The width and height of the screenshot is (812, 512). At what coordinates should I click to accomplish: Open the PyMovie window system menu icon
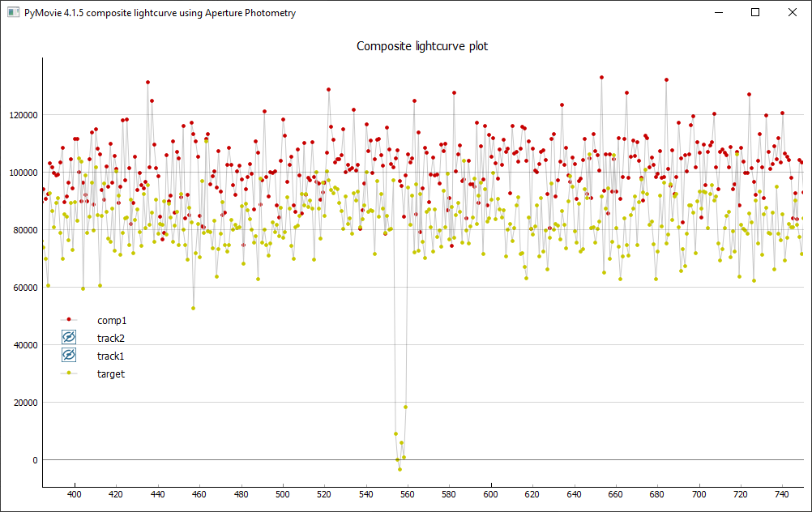(12, 13)
